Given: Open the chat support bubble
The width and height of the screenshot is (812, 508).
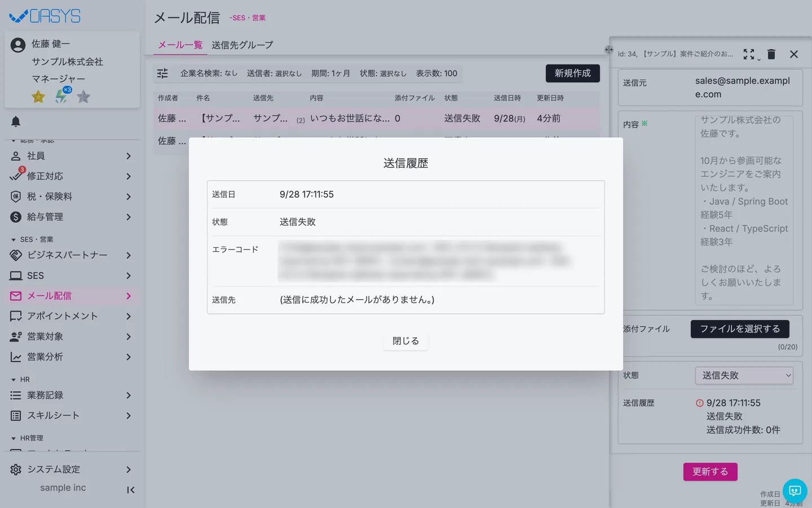Looking at the screenshot, I should tap(795, 491).
